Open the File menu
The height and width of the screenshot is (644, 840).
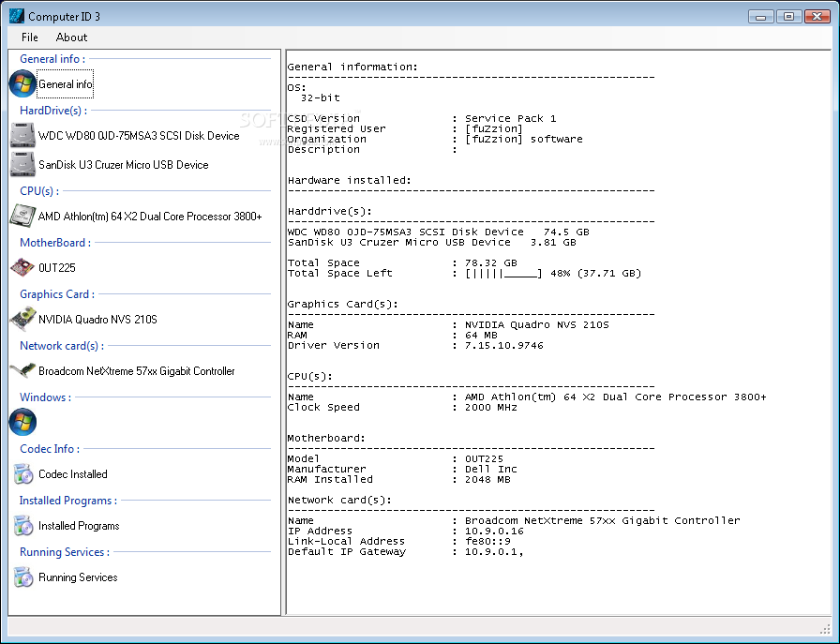(x=29, y=37)
